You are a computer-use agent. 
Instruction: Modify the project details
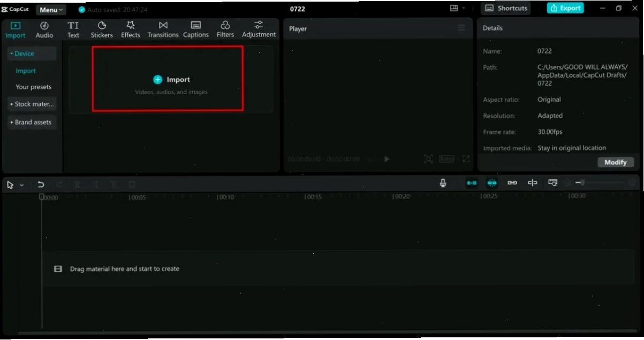tap(616, 162)
